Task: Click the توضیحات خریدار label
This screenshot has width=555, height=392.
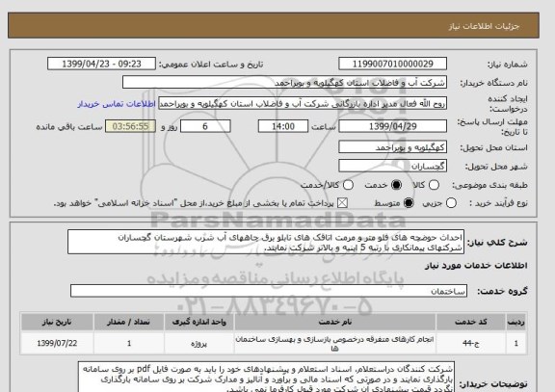Action: 493,383
